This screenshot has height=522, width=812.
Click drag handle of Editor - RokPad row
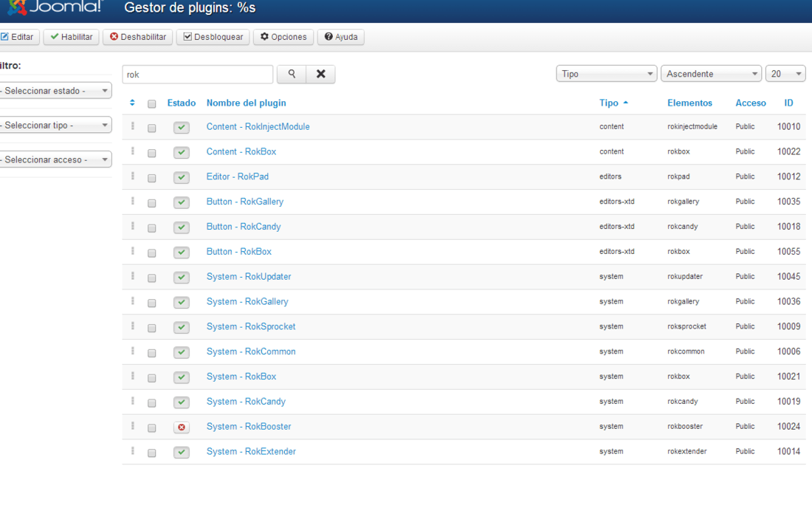click(133, 176)
